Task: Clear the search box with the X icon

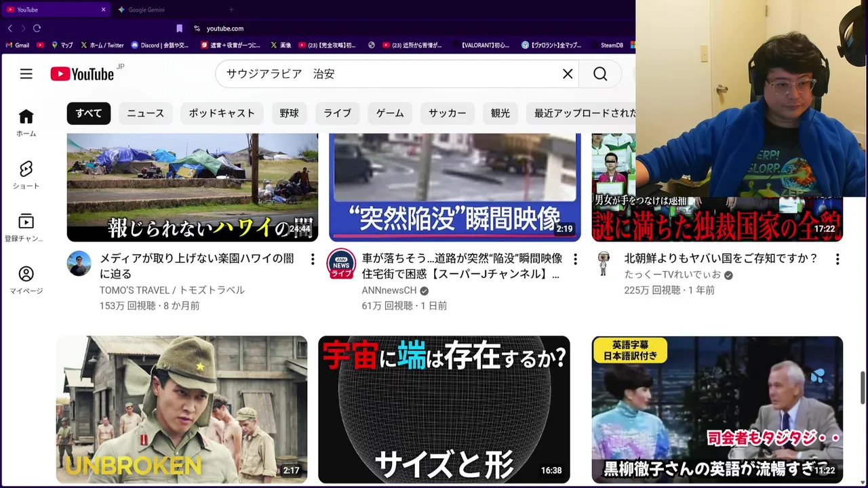Action: pos(568,74)
